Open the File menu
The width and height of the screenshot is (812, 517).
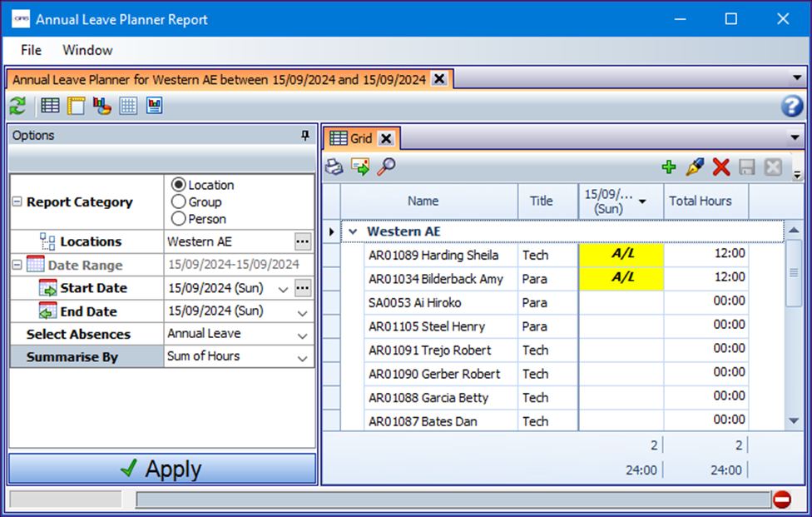pyautogui.click(x=31, y=50)
